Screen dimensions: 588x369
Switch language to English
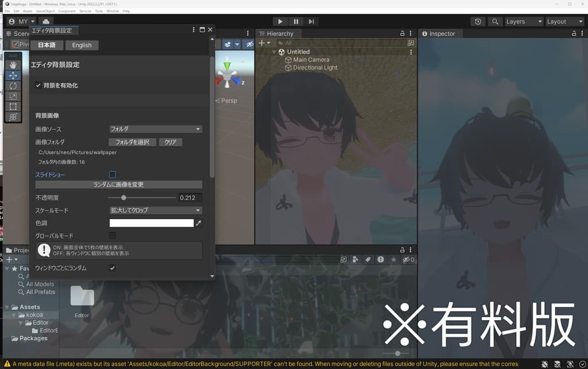pos(81,45)
